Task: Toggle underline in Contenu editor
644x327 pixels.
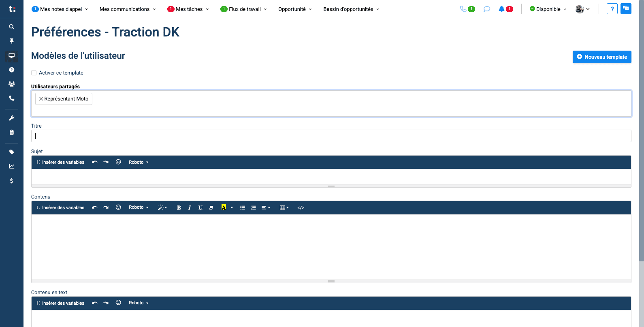Action: click(200, 207)
